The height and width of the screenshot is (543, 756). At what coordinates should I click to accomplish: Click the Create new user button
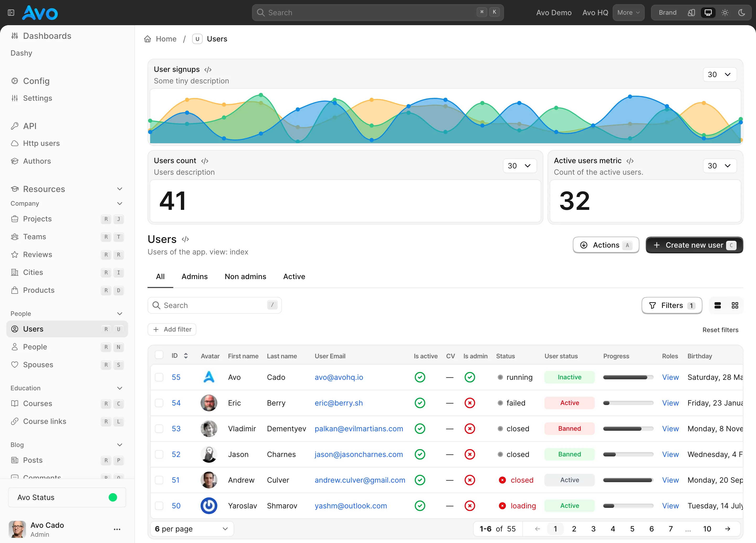point(694,245)
